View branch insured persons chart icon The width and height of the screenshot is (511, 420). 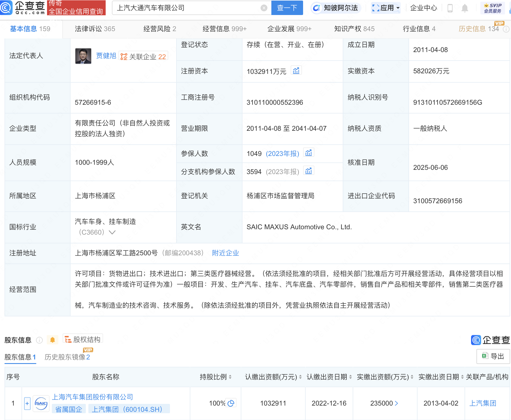[x=308, y=171]
